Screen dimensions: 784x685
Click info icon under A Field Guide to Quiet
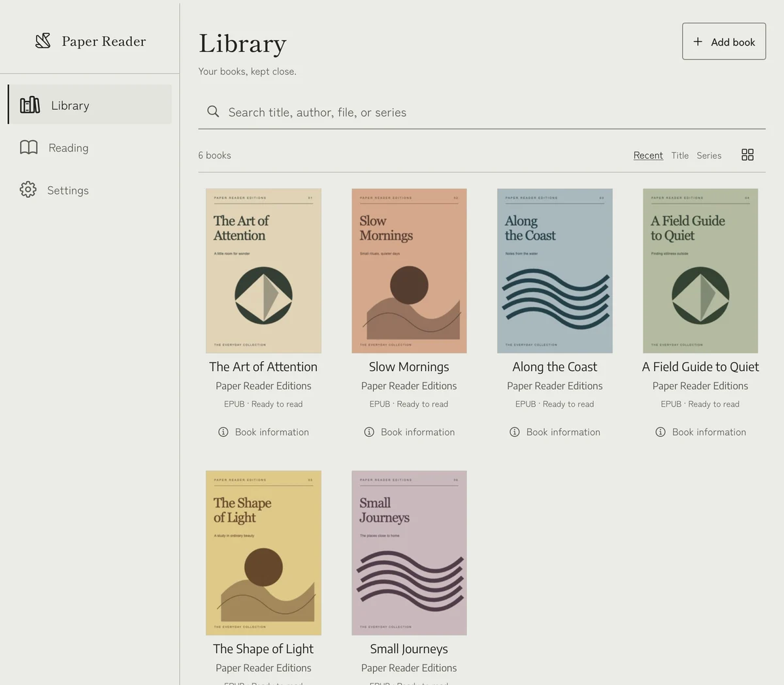661,432
